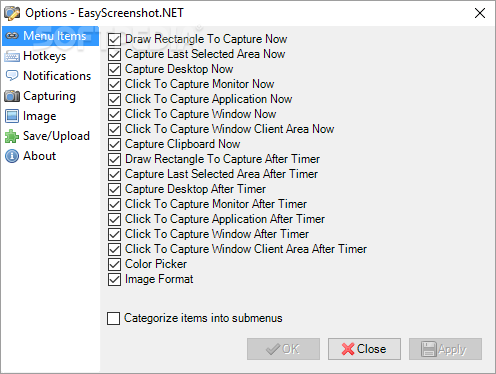496x374 pixels.
Task: Click the blue info About icon
Action: pos(12,156)
